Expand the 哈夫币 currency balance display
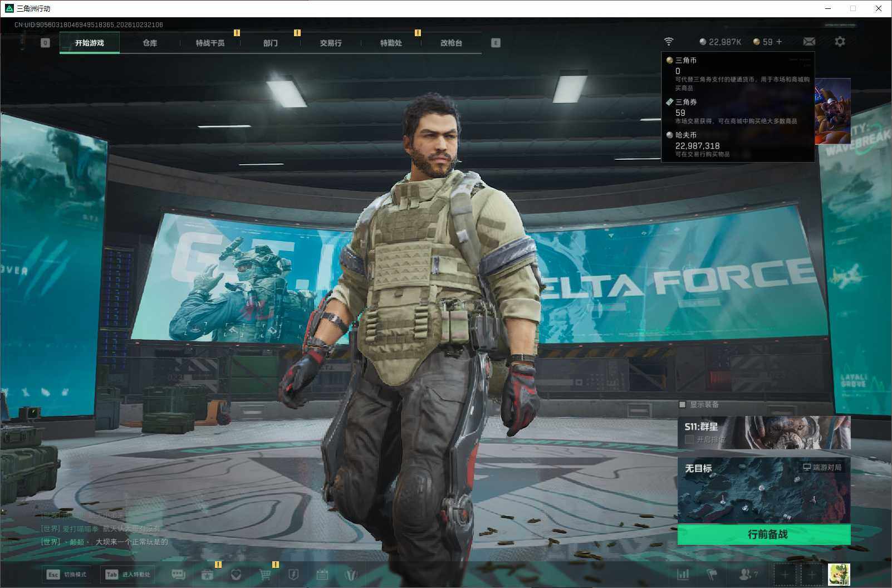 coord(721,42)
